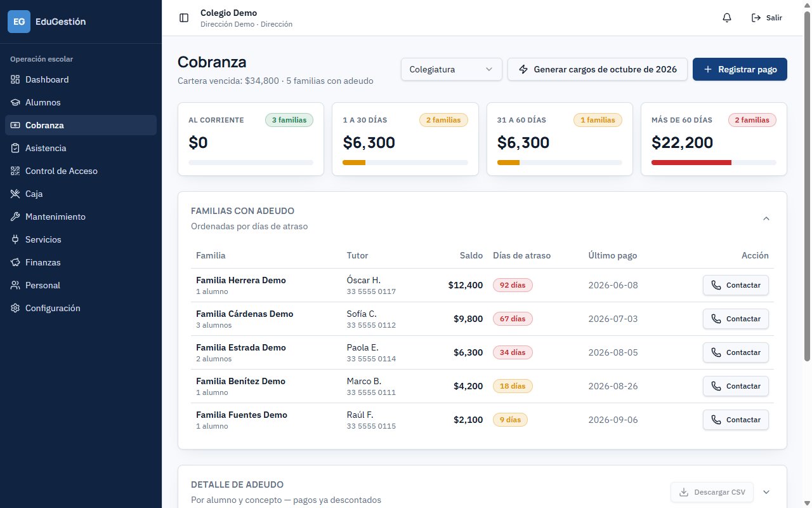Viewport: 812px width, 508px height.
Task: Contact Familia Herrera Demo
Action: pyautogui.click(x=736, y=285)
